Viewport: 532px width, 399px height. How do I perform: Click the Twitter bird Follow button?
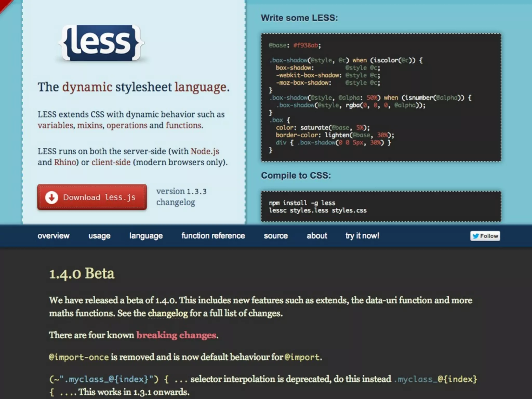click(485, 236)
